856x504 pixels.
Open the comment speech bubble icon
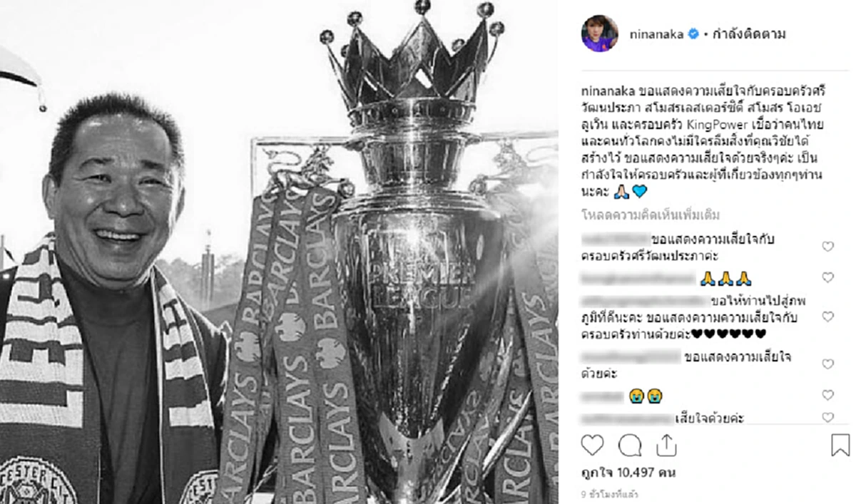click(x=629, y=446)
